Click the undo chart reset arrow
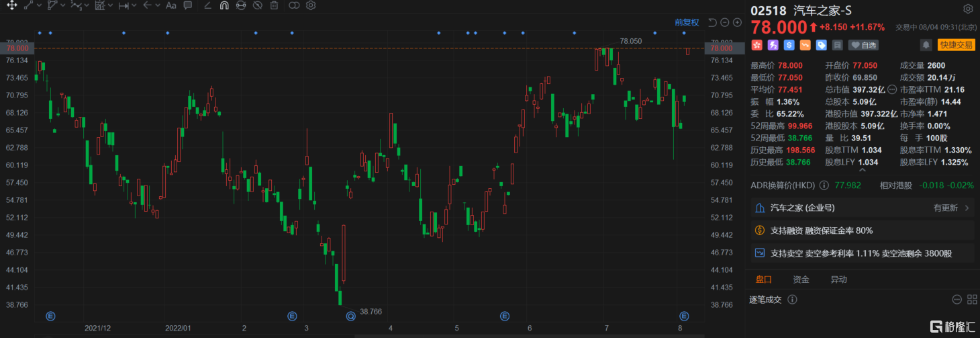Image resolution: width=980 pixels, height=338 pixels. pos(712,22)
